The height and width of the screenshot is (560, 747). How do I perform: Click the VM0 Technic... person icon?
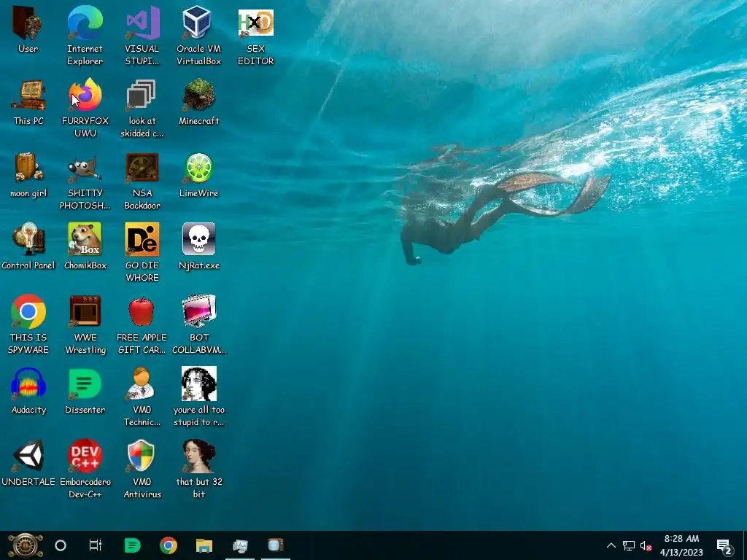point(142,397)
